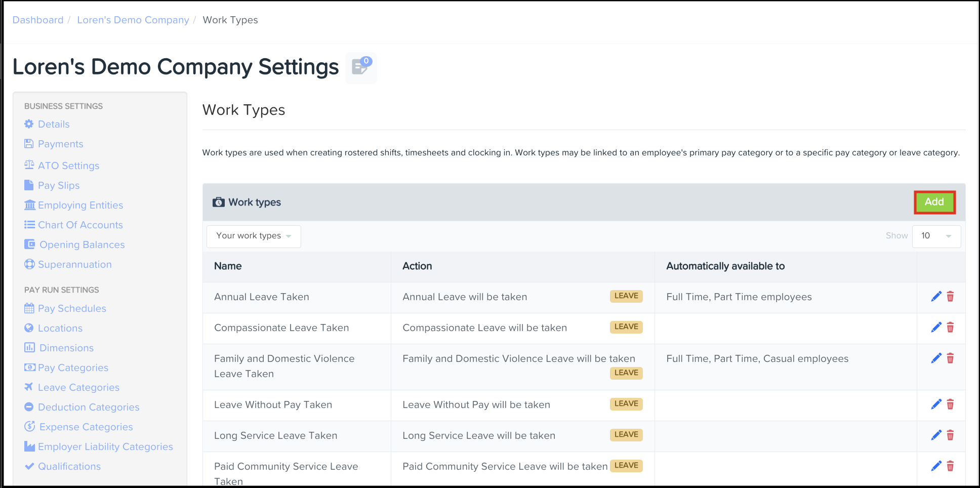Click the notes icon beside the settings title
This screenshot has width=980, height=488.
click(361, 67)
